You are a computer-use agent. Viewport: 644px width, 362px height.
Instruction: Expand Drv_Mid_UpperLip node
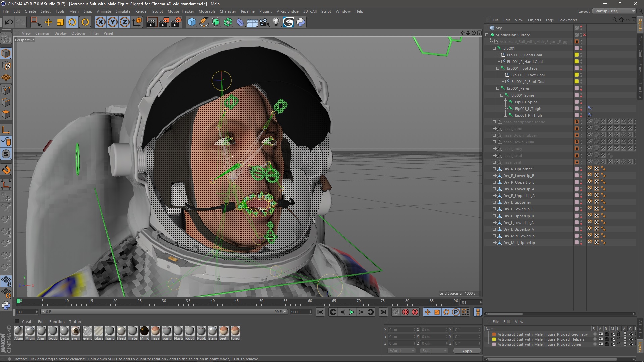[494, 243]
